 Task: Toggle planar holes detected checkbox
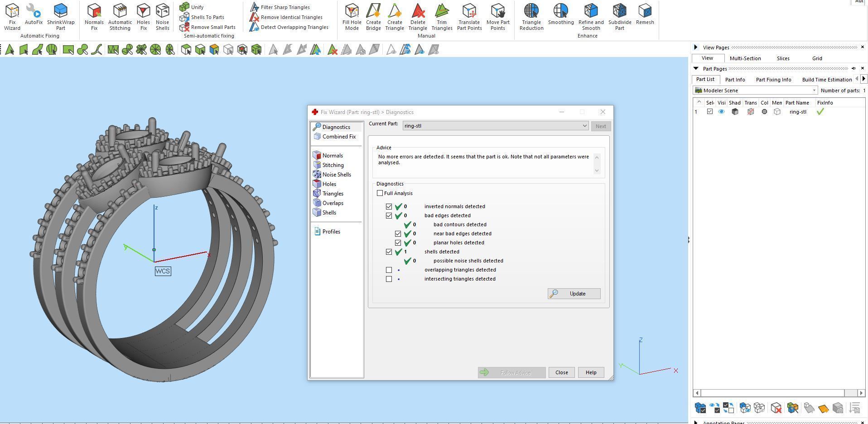pyautogui.click(x=398, y=243)
